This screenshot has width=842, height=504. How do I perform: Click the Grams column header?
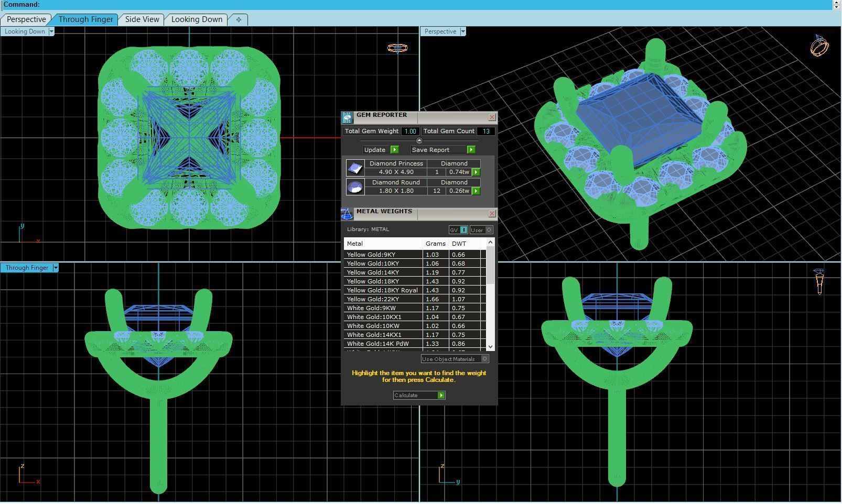click(x=436, y=244)
